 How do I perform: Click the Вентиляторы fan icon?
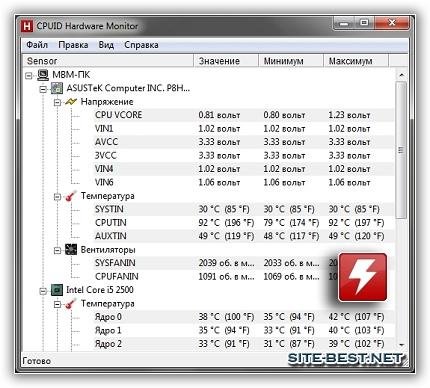click(71, 249)
